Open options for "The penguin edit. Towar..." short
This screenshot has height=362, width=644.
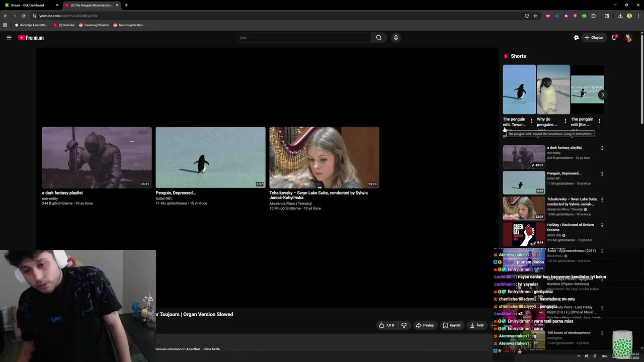tap(531, 121)
